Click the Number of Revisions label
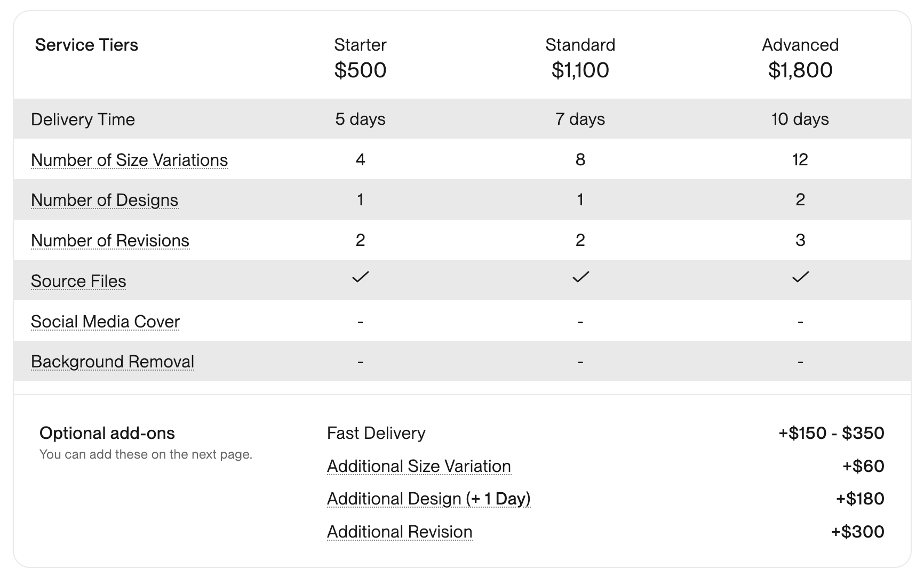Screen dimensions: 924x577 110,241
